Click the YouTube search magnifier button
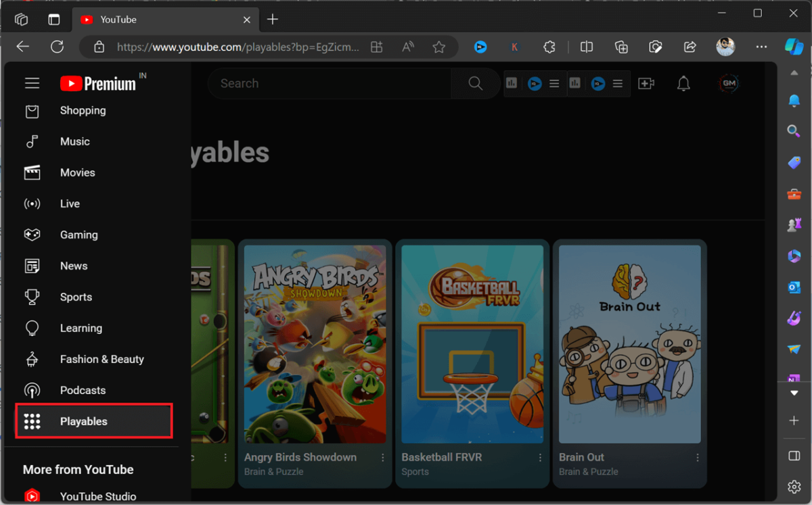Image resolution: width=812 pixels, height=505 pixels. pyautogui.click(x=476, y=83)
